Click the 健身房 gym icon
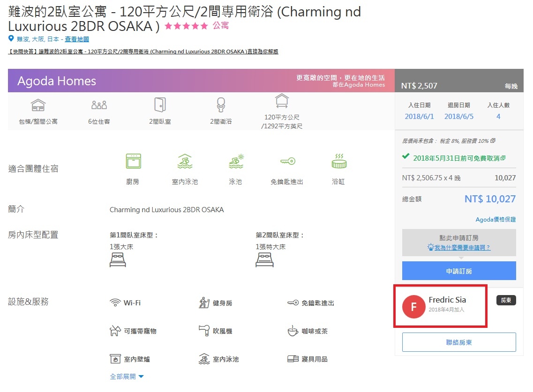This screenshot has height=392, width=533. tap(204, 303)
